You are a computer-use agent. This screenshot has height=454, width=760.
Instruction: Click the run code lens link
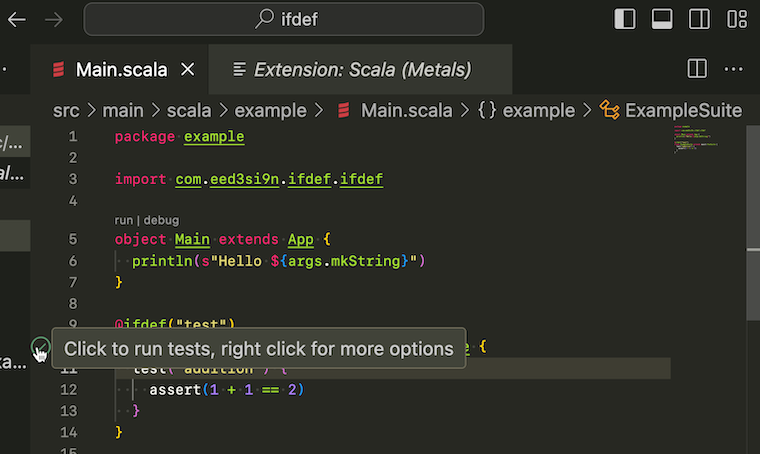(124, 220)
